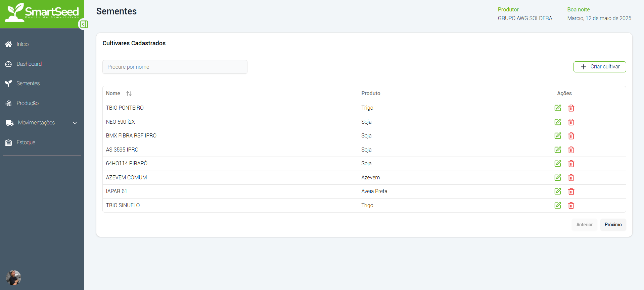Viewport: 644px width, 290px height.
Task: Select the IAPAR 61 name cell
Action: click(117, 191)
